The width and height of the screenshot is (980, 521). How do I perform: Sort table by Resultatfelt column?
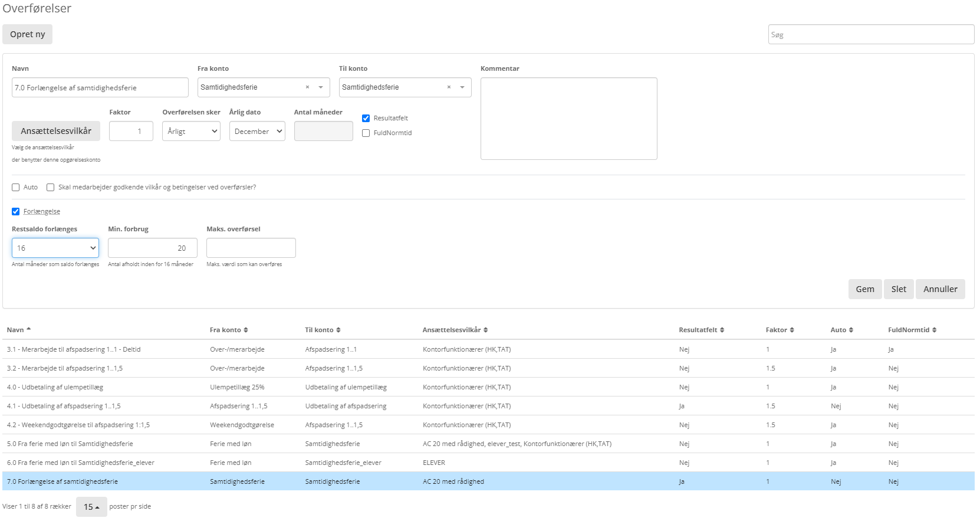pos(722,330)
